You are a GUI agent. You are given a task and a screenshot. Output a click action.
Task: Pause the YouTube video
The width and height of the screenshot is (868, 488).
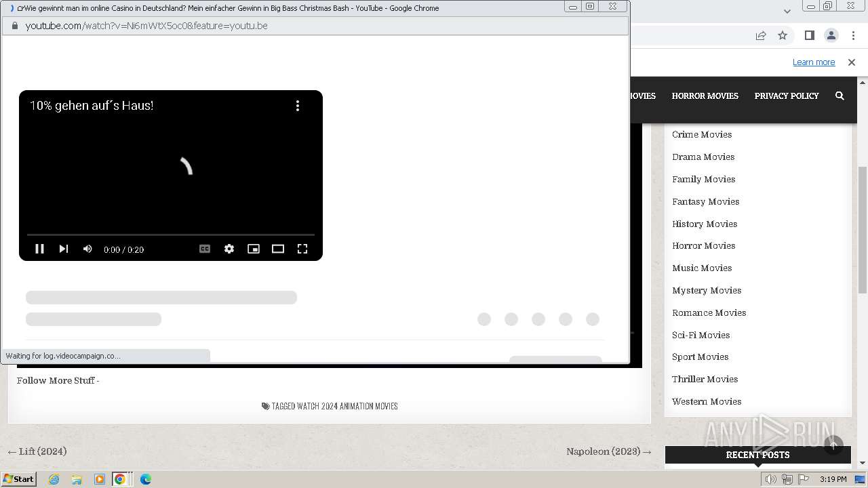[x=39, y=249]
